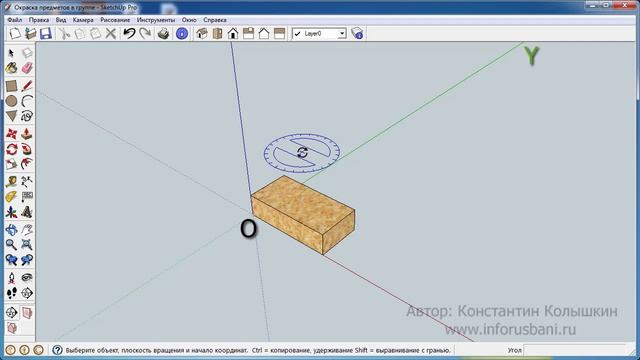This screenshot has height=360, width=640.
Task: Open the Справка menu
Action: (x=215, y=20)
